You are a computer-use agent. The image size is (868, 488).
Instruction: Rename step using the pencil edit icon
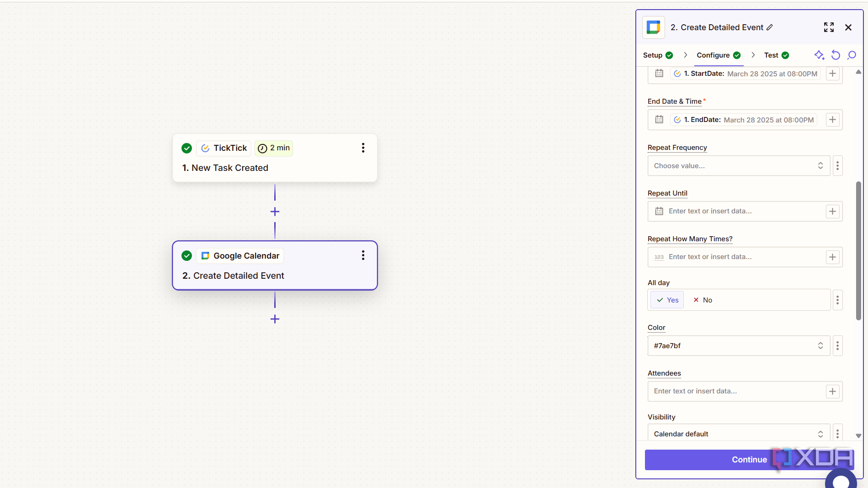[x=770, y=27]
